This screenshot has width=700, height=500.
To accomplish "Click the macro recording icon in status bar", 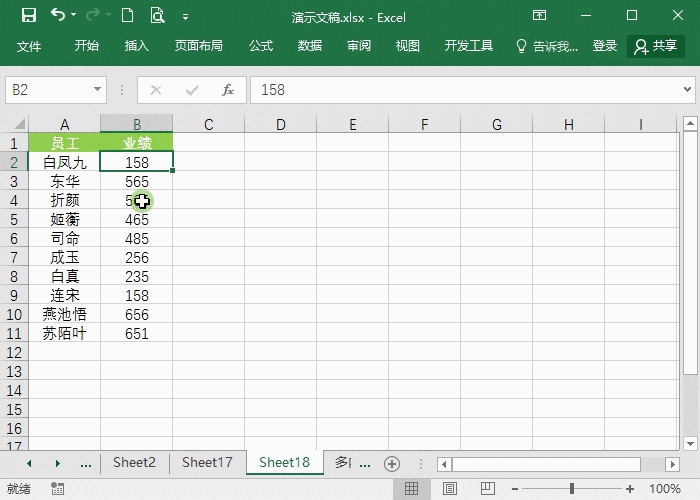I will point(57,489).
